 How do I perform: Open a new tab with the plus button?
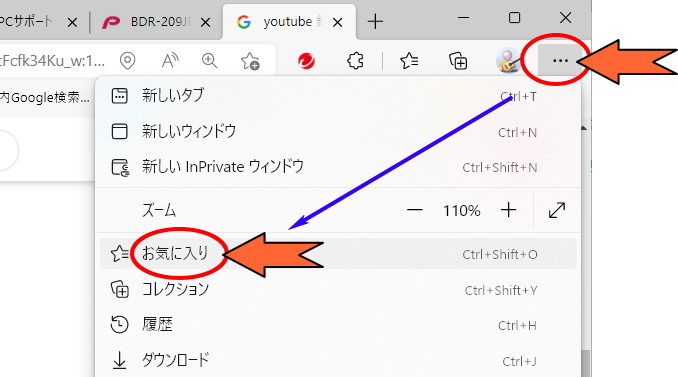tap(375, 21)
